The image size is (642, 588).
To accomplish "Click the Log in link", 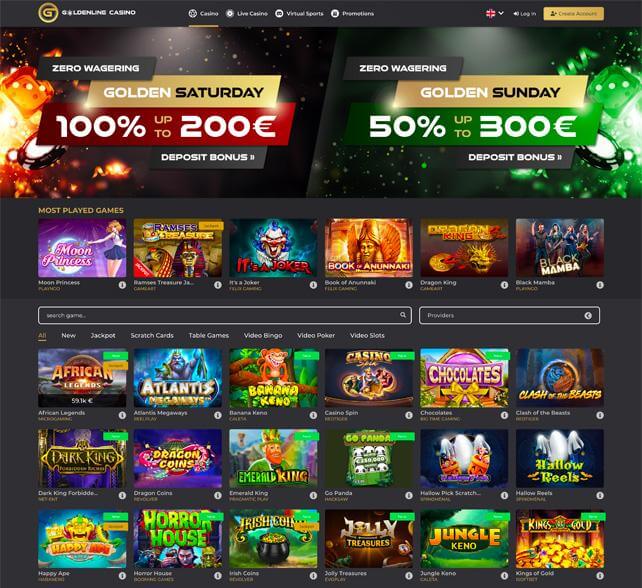I will pos(524,14).
